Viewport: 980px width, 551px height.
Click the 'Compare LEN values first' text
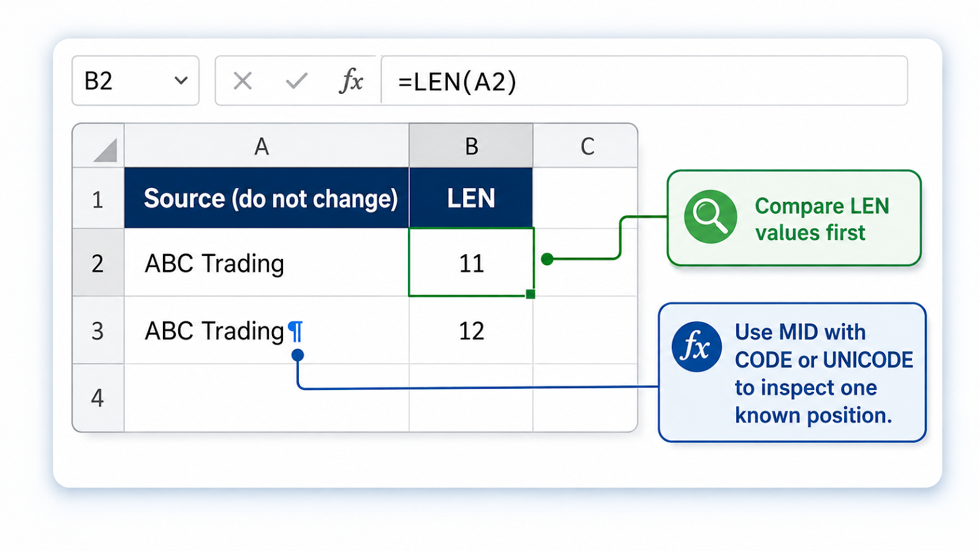click(x=822, y=219)
